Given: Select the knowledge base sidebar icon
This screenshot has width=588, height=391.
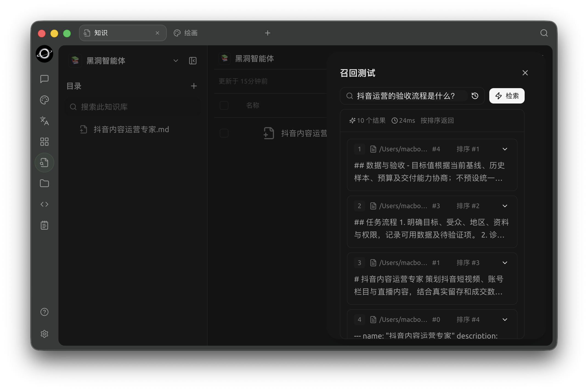Looking at the screenshot, I should point(44,163).
